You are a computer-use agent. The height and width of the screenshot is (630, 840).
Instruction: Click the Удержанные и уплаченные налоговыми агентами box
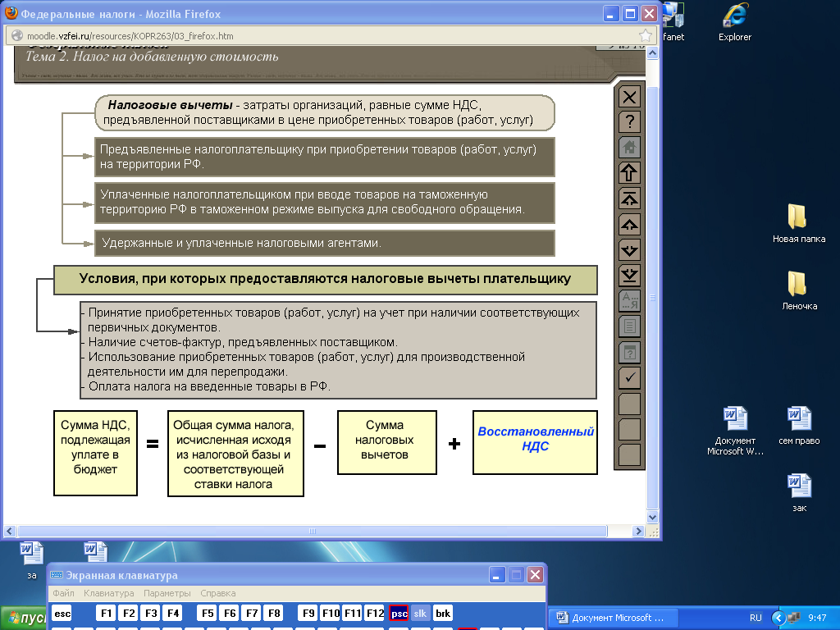pyautogui.click(x=325, y=243)
